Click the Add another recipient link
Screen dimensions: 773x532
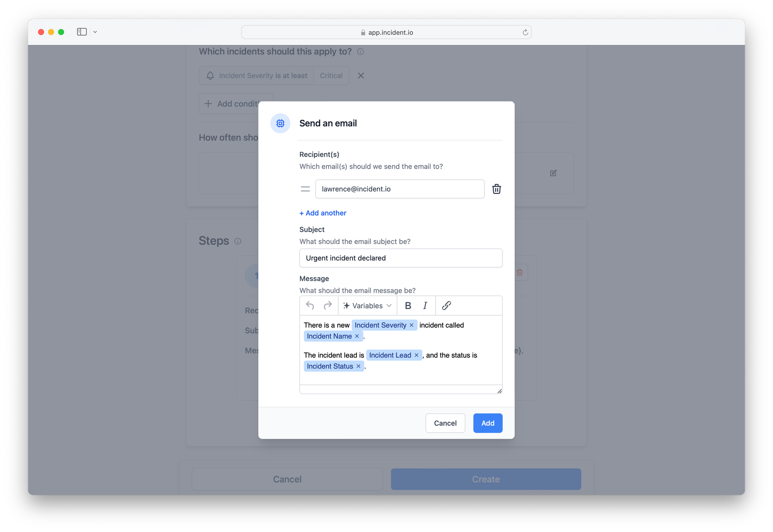323,213
